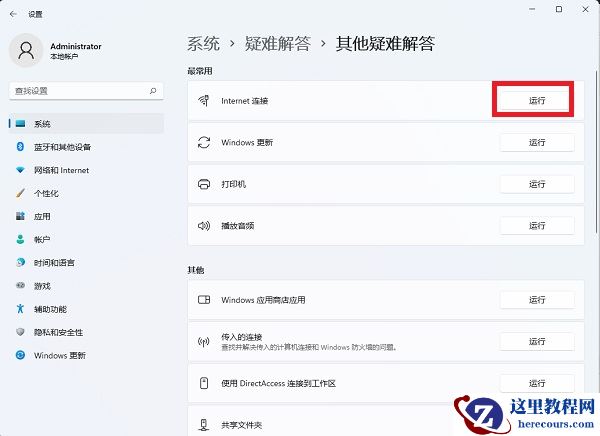Select 辅助功能 label in sidebar
Image resolution: width=600 pixels, height=436 pixels.
50,309
